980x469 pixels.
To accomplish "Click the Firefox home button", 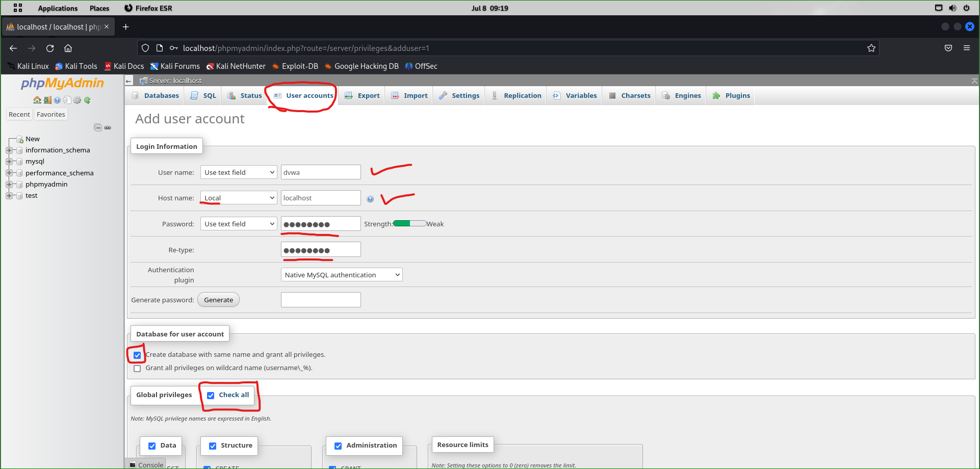I will point(68,48).
